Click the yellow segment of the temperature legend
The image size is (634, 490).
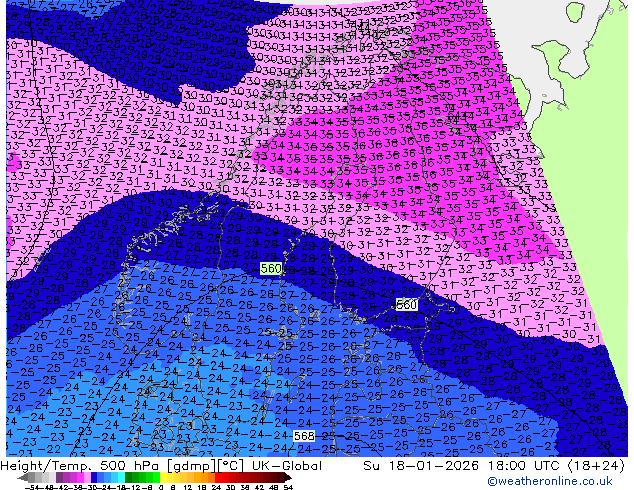tap(163, 478)
